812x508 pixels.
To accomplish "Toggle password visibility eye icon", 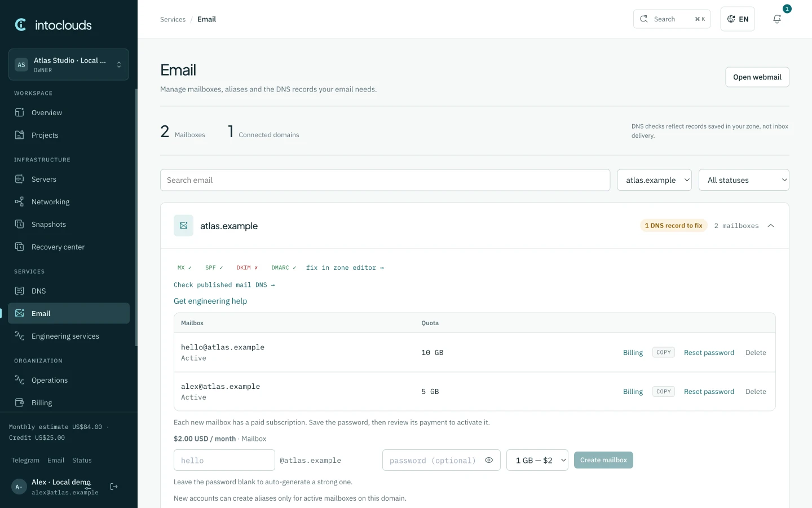I will [x=489, y=461].
